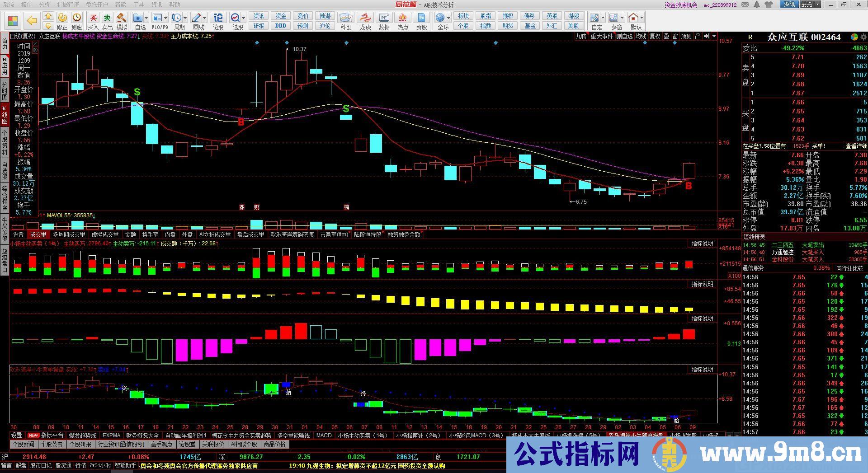
Task: Click the 修正 data correction icon
Action: (62, 18)
